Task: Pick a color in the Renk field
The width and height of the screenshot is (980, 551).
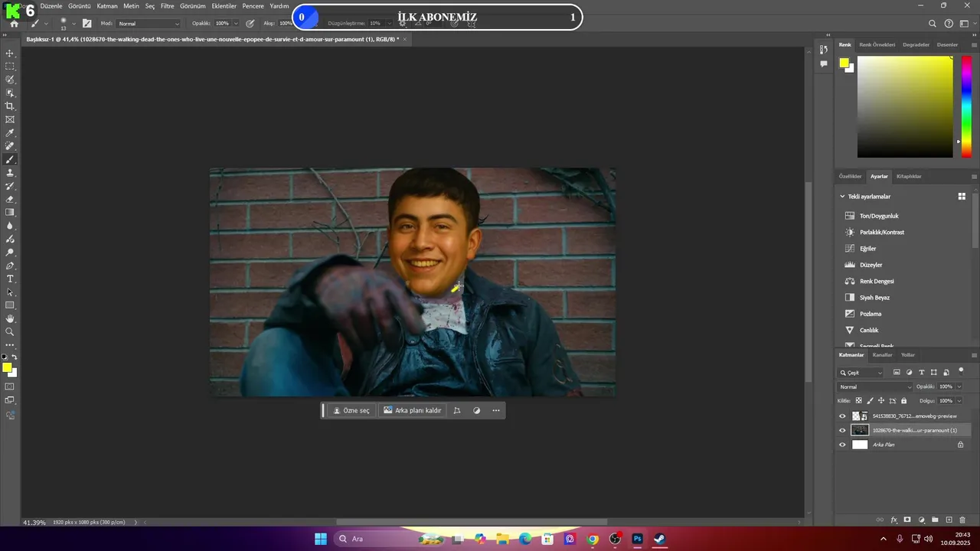Action: pos(905,107)
